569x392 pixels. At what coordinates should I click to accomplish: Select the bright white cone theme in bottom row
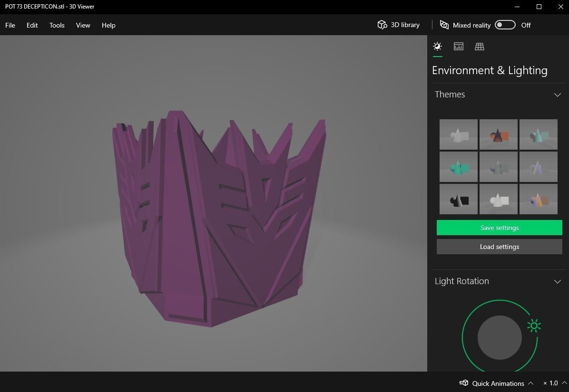pos(498,199)
